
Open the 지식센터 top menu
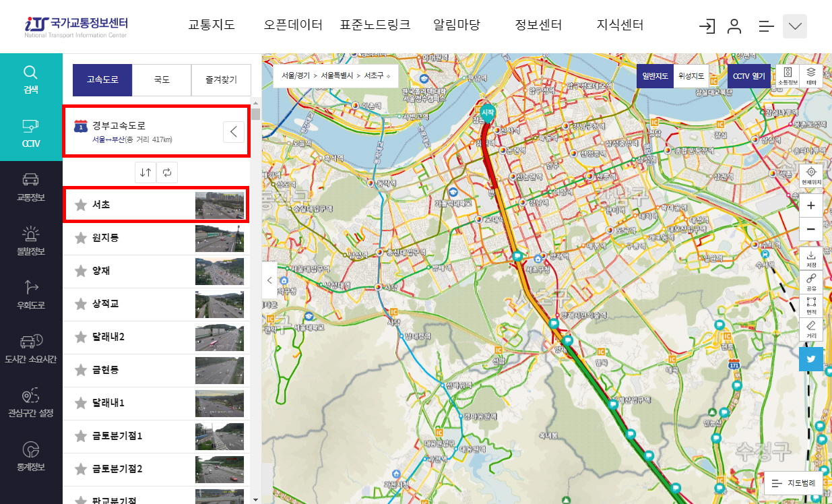click(620, 26)
